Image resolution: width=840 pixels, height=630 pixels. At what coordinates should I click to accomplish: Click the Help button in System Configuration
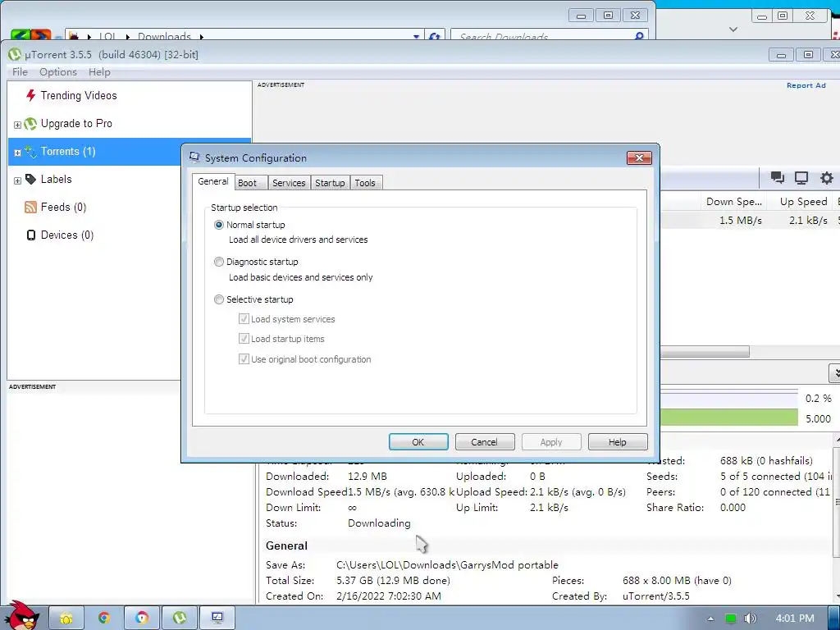[618, 442]
